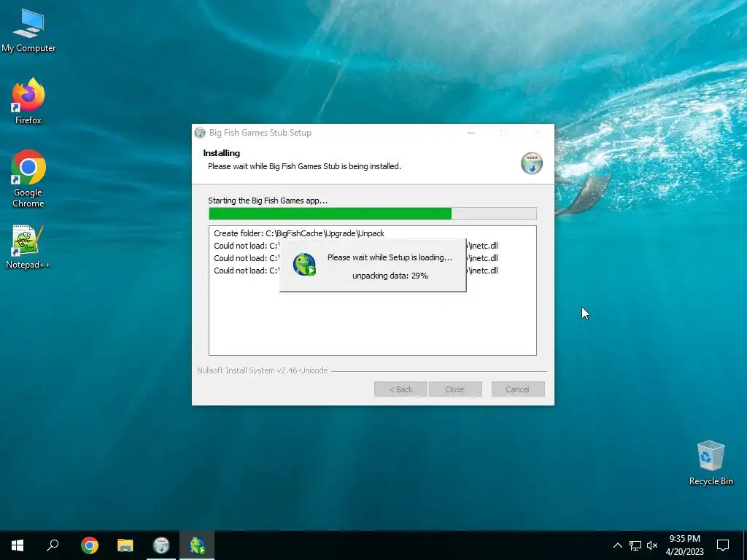This screenshot has height=560, width=747.
Task: Show hidden system tray icons
Action: pyautogui.click(x=617, y=545)
